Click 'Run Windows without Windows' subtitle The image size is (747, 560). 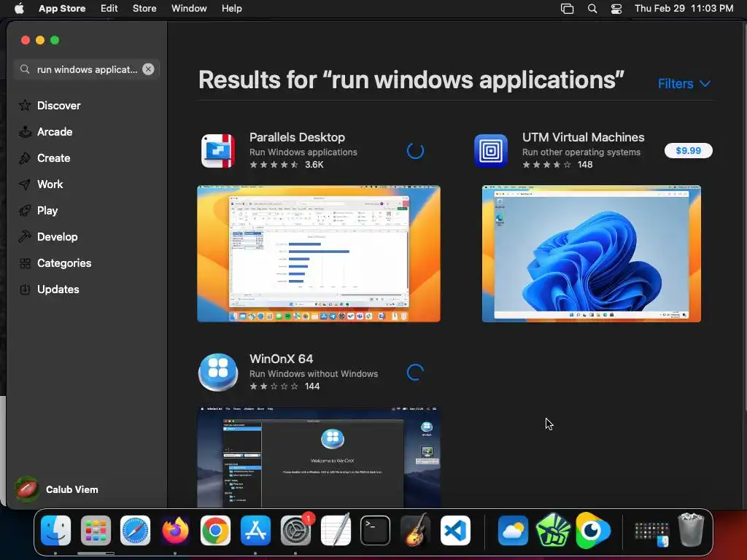[314, 374]
